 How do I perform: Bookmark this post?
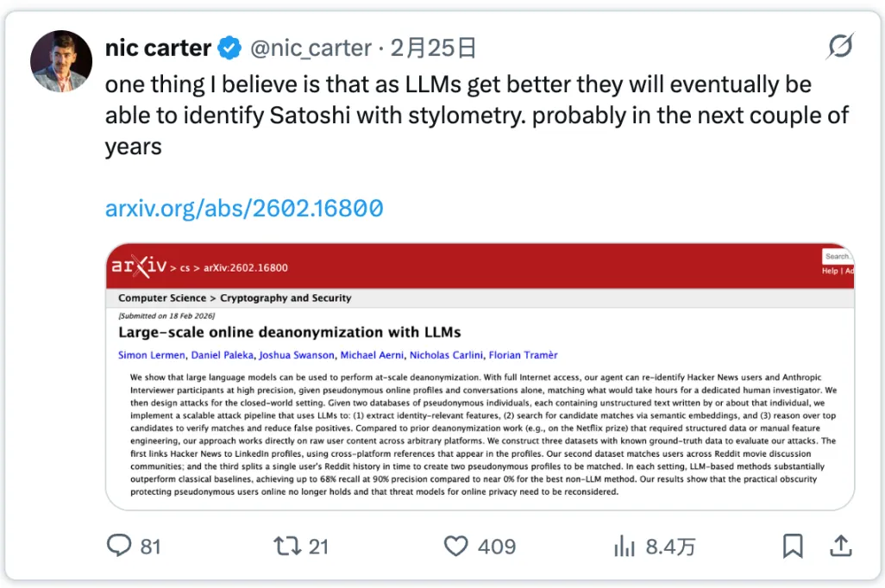(x=793, y=546)
